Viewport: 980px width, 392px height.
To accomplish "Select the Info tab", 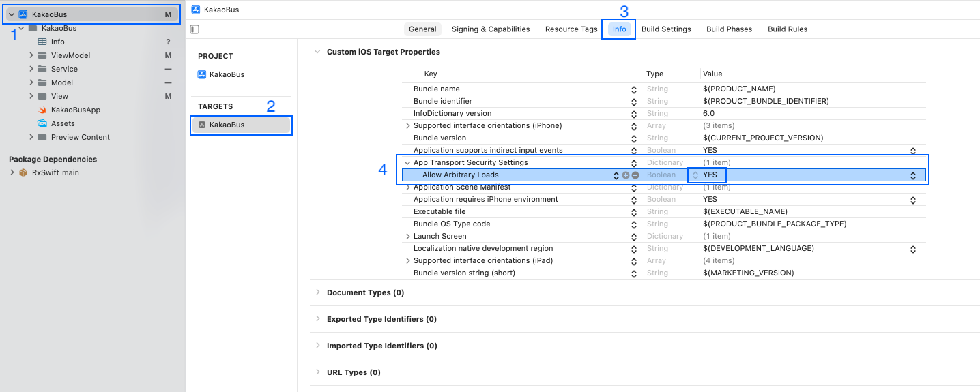I will pyautogui.click(x=619, y=29).
